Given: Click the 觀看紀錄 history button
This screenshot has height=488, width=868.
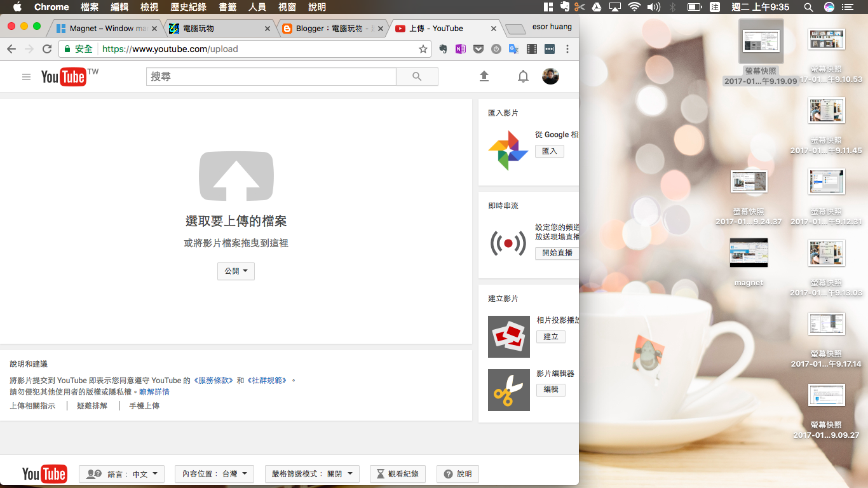Looking at the screenshot, I should 398,474.
